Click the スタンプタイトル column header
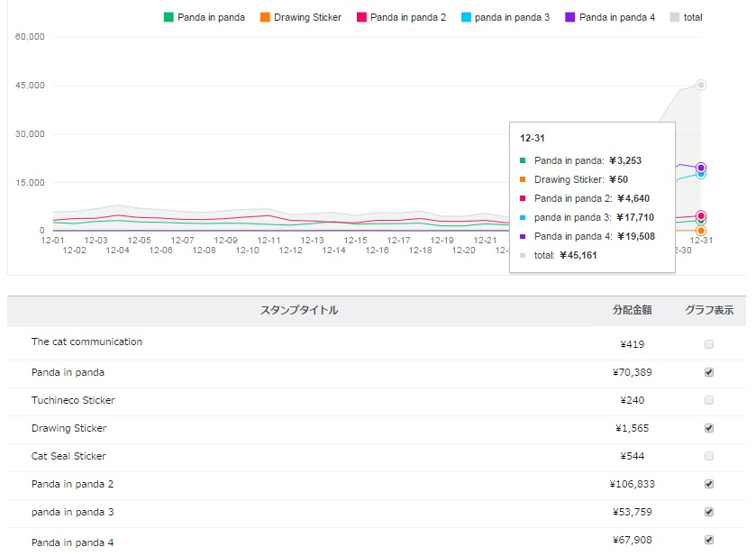Screen dimensions: 756x556 click(x=299, y=310)
